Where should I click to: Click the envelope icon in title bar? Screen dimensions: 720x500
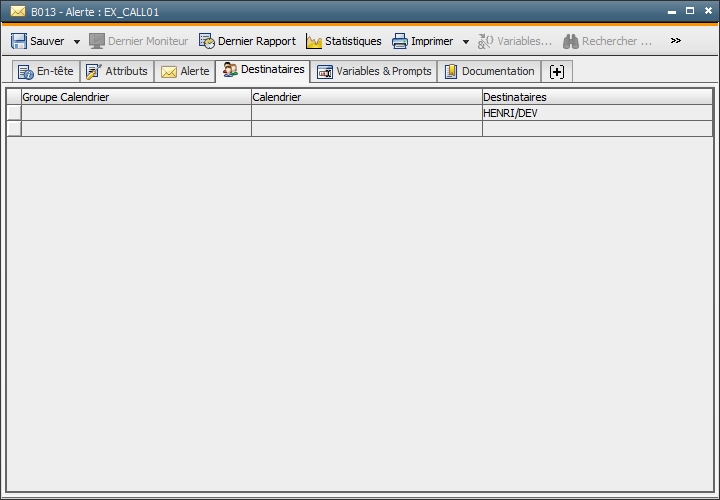pos(18,11)
